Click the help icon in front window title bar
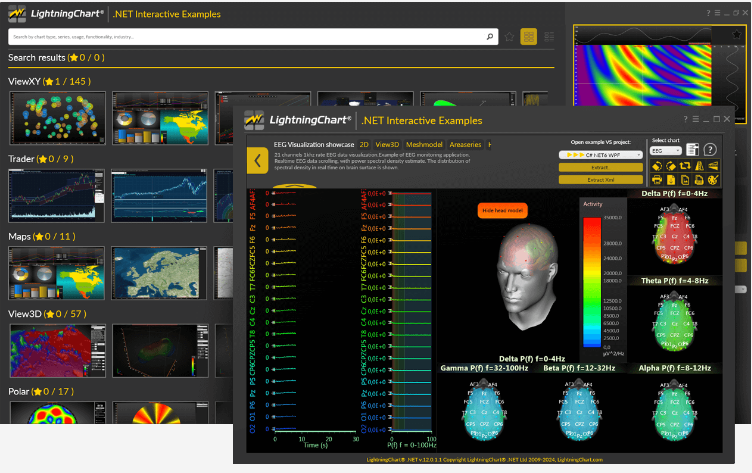Screen dimensions: 752x473 click(x=685, y=119)
